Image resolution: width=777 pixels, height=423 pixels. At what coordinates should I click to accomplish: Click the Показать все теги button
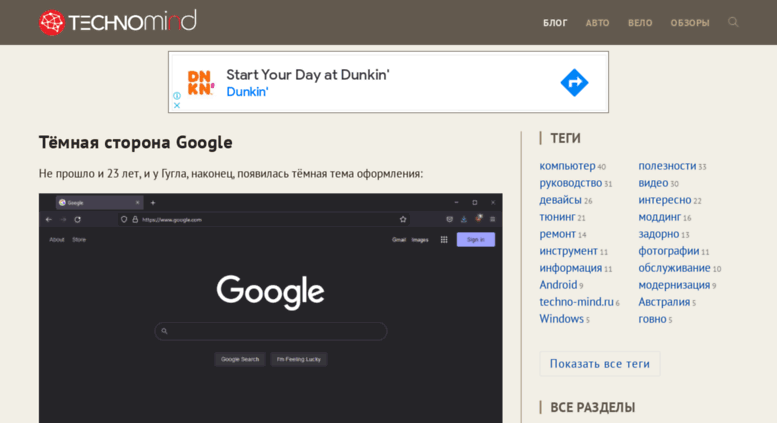tap(600, 364)
